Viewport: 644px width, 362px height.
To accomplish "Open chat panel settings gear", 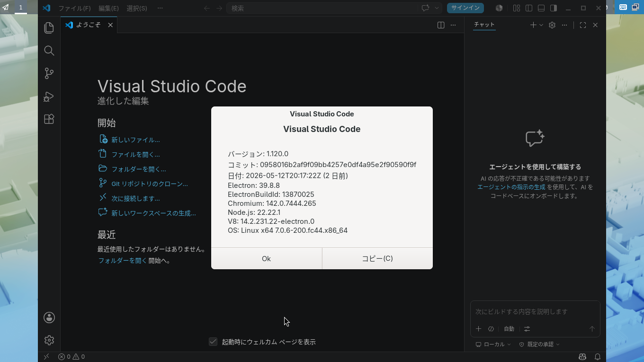I will click(552, 25).
